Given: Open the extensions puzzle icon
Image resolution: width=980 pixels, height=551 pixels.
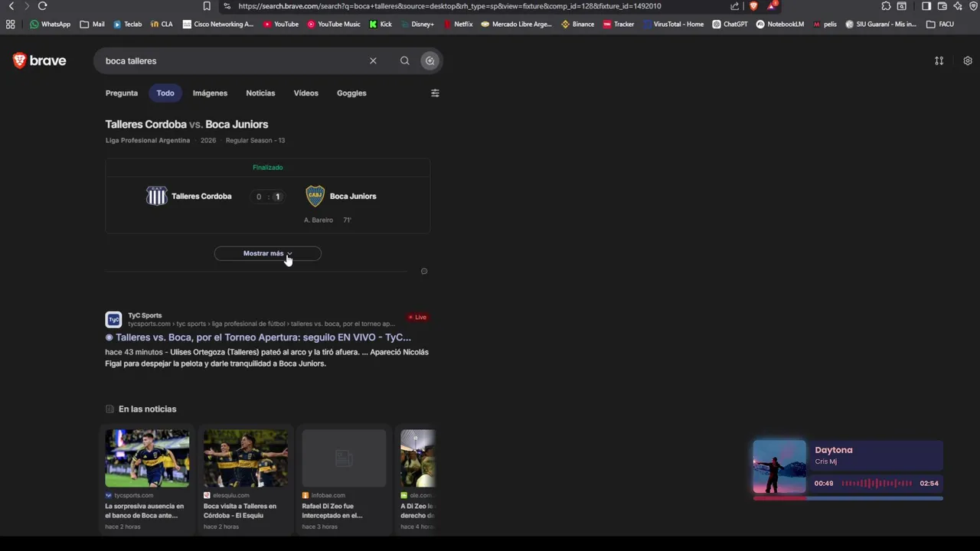Looking at the screenshot, I should pos(886,6).
